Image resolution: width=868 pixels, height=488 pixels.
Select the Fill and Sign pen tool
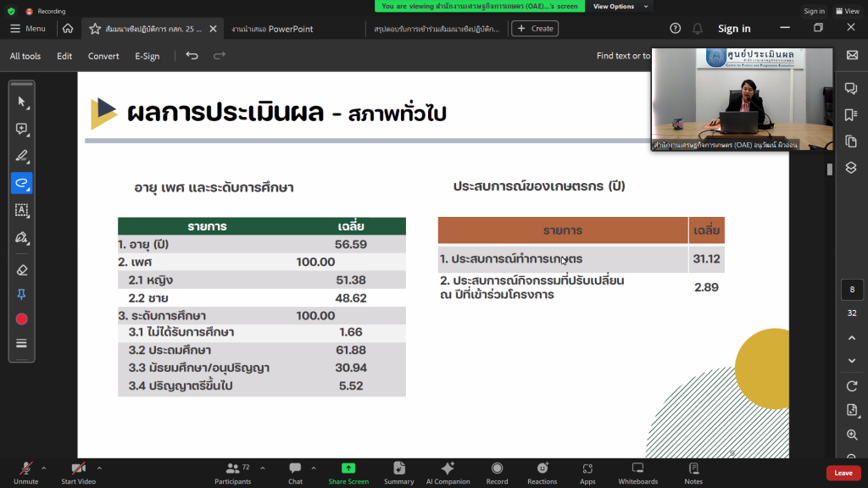[21, 238]
